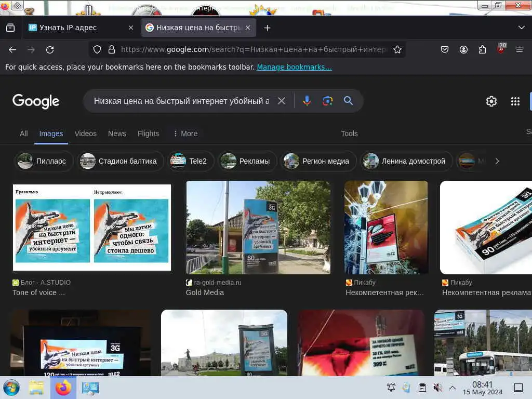
Task: Open the ra-gold-media.ru source link
Action: 214,282
